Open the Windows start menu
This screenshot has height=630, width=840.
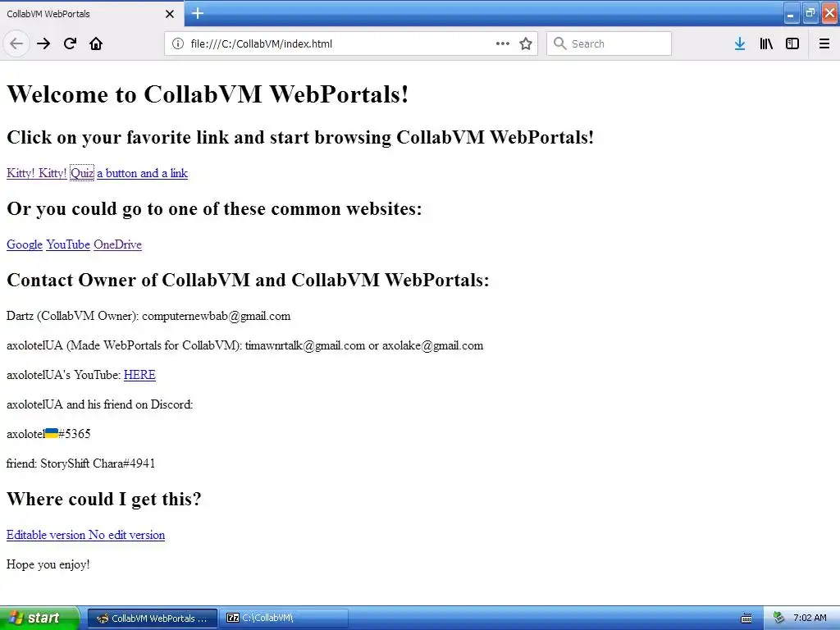(39, 618)
